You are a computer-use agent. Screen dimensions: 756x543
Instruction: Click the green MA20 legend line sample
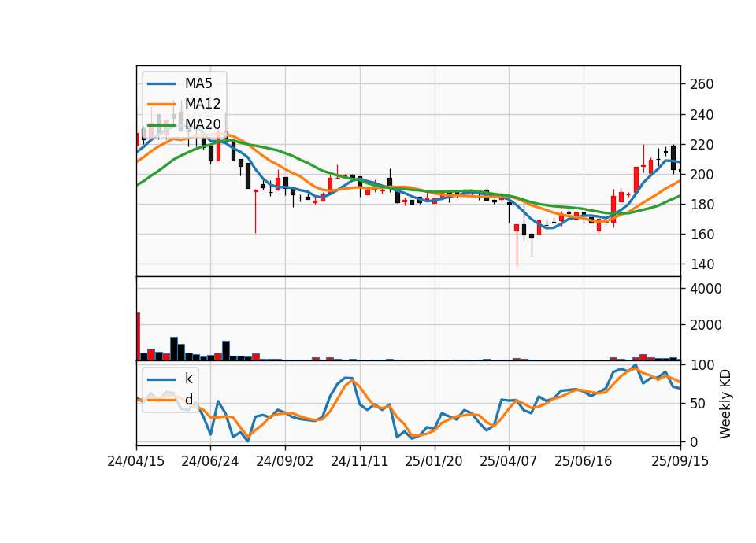pyautogui.click(x=161, y=125)
